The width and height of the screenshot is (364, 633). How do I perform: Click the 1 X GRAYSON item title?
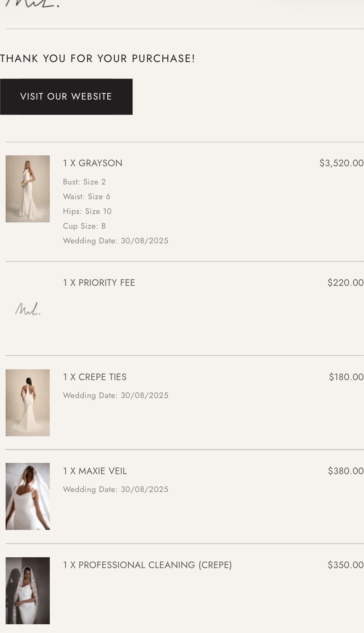(x=93, y=163)
